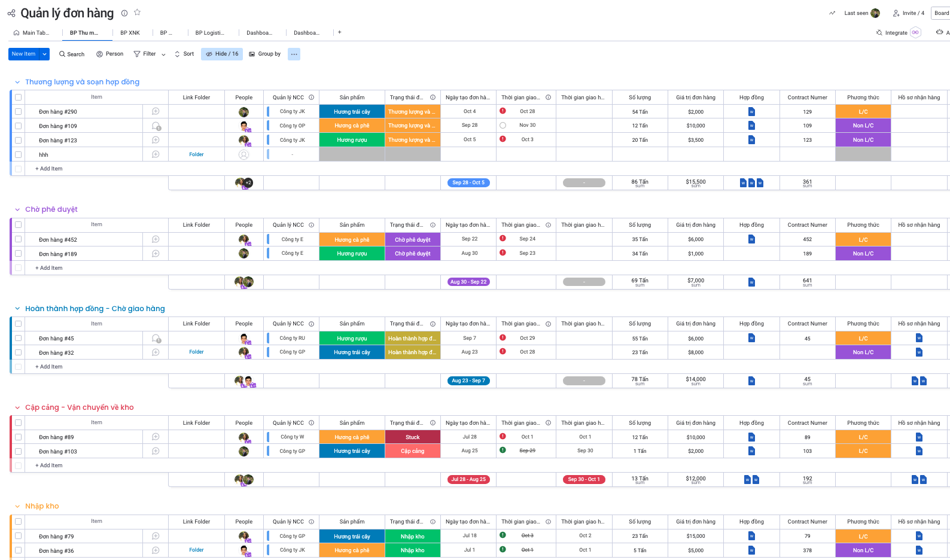The width and height of the screenshot is (950, 560).
Task: Click Add Item in the Cập cảng group
Action: (x=49, y=465)
